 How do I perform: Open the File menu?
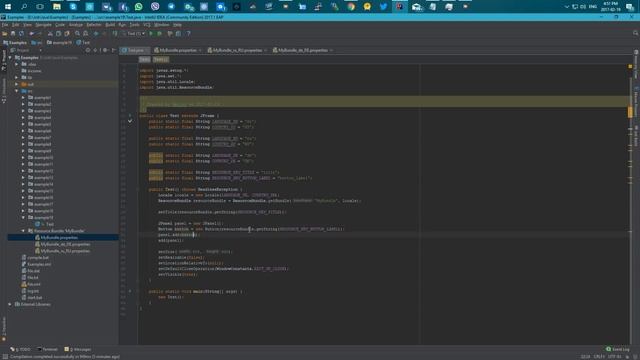[x=5, y=25]
